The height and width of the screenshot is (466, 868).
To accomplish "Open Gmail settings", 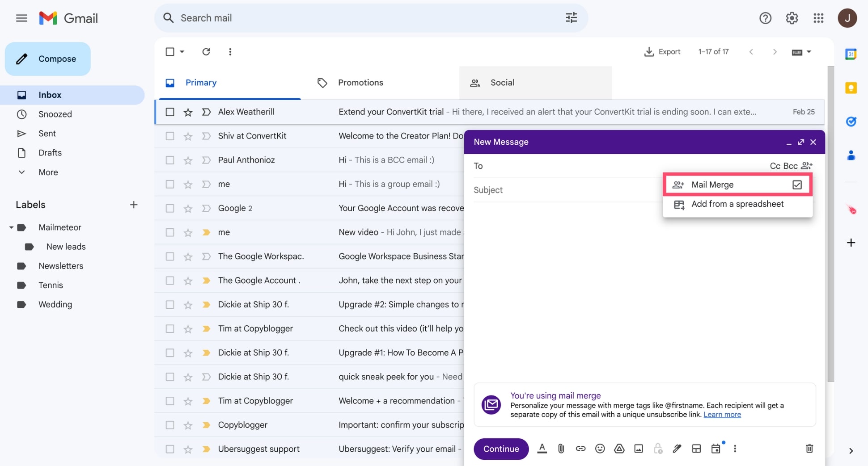I will pyautogui.click(x=792, y=18).
